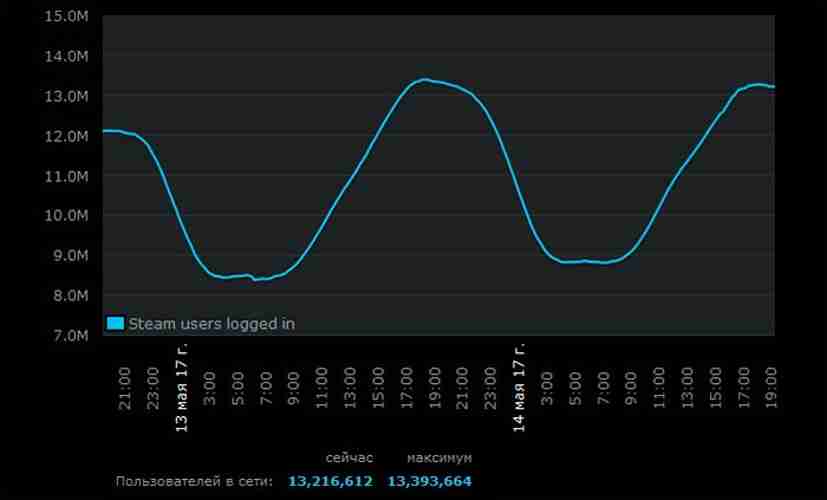This screenshot has width=827, height=500.
Task: Click the lowest dip of the graph line
Action: pos(255,280)
